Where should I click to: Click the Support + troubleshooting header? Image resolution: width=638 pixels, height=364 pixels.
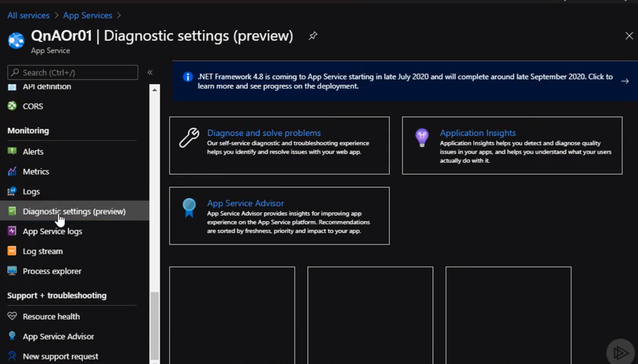57,295
